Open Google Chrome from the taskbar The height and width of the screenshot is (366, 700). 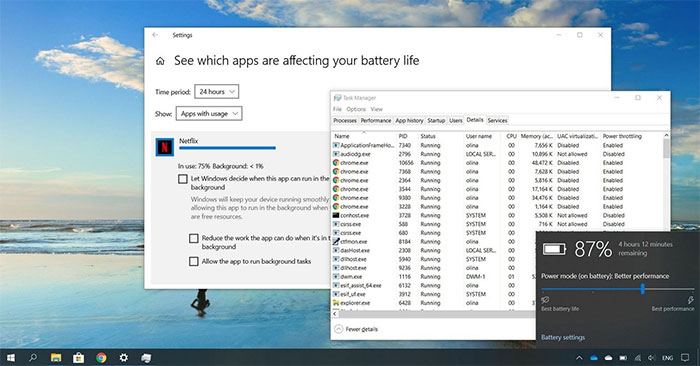click(101, 358)
